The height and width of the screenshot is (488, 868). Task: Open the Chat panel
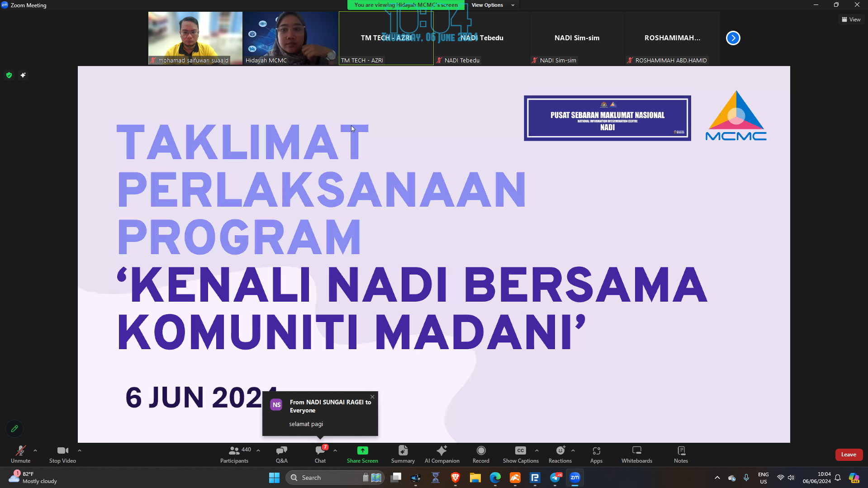(320, 454)
